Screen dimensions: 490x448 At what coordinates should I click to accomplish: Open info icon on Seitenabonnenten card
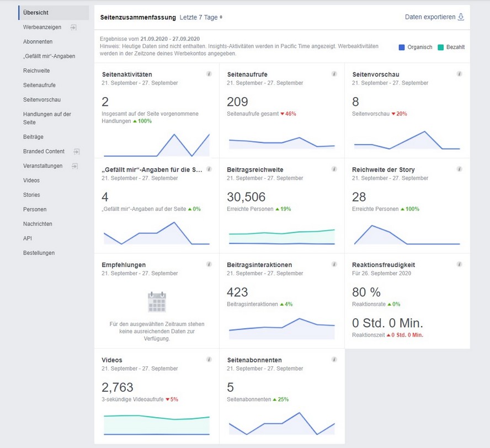pyautogui.click(x=334, y=359)
